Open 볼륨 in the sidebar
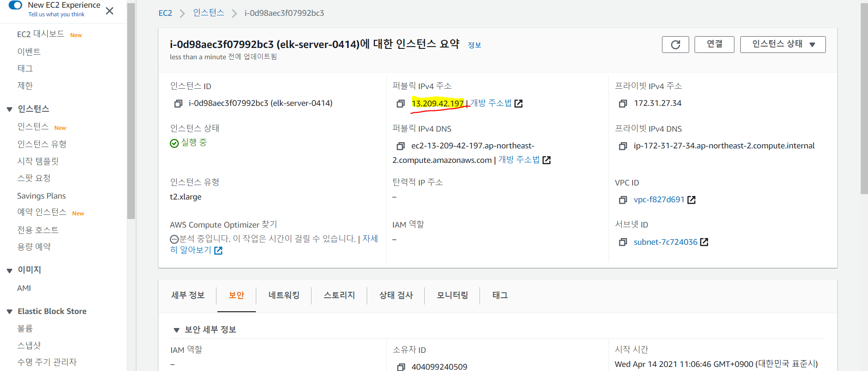 25,328
